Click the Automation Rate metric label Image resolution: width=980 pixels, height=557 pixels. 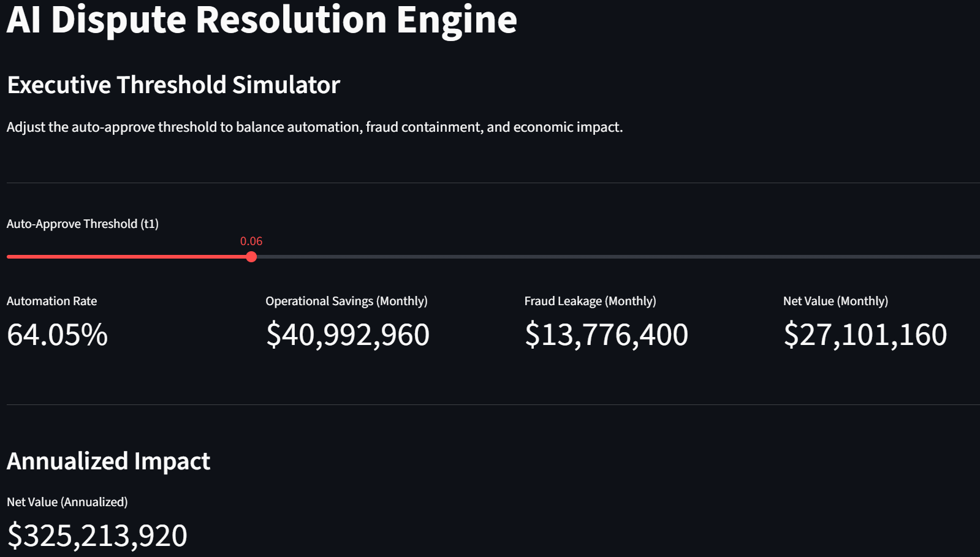tap(52, 301)
